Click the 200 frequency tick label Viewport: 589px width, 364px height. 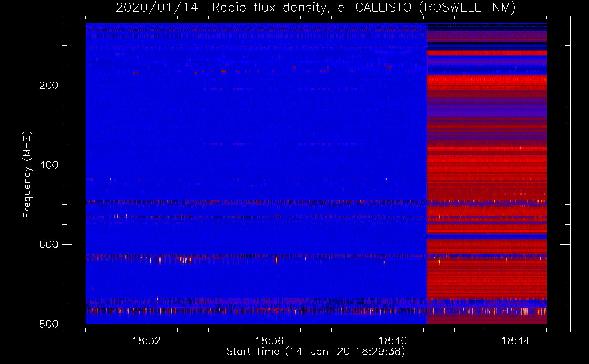click(x=49, y=85)
